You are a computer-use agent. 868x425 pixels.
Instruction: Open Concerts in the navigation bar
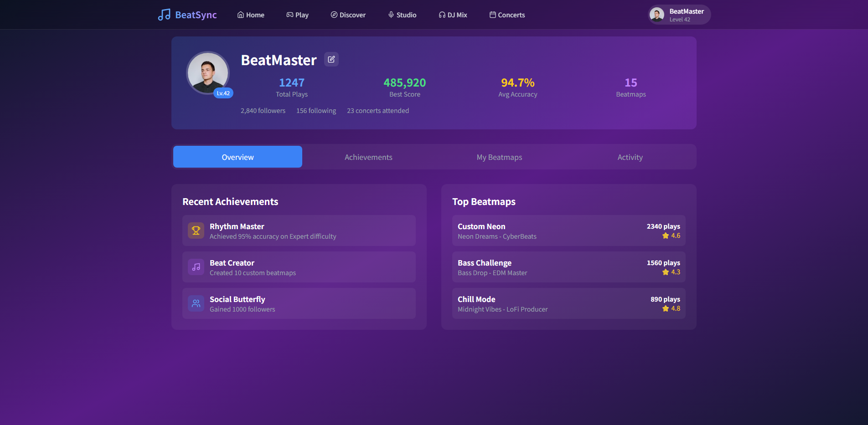507,15
